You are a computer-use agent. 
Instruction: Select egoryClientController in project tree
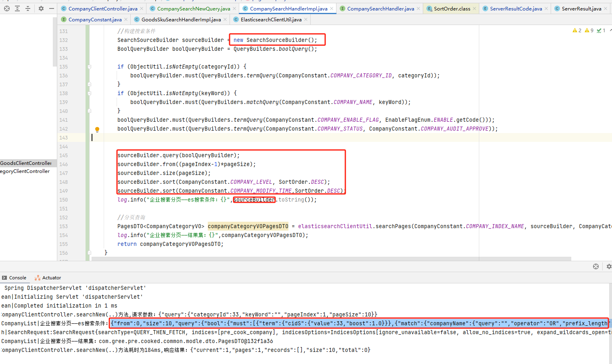(25, 171)
